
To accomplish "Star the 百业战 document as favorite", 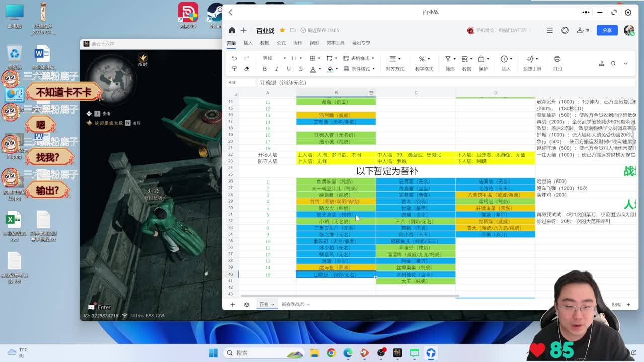I will (x=282, y=31).
